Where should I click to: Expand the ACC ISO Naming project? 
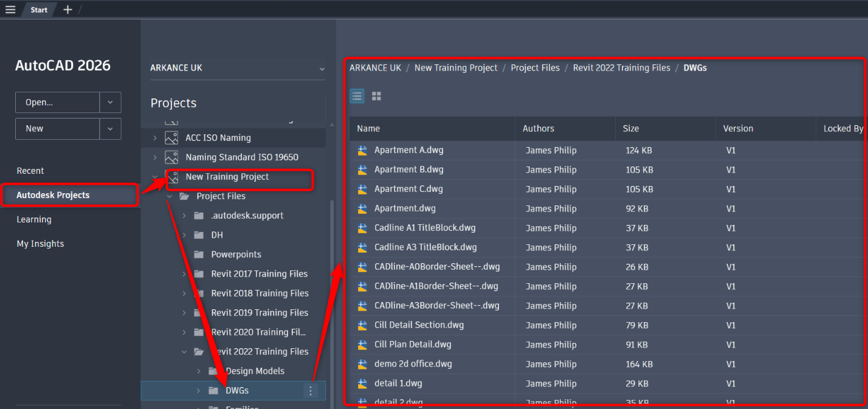pyautogui.click(x=155, y=138)
